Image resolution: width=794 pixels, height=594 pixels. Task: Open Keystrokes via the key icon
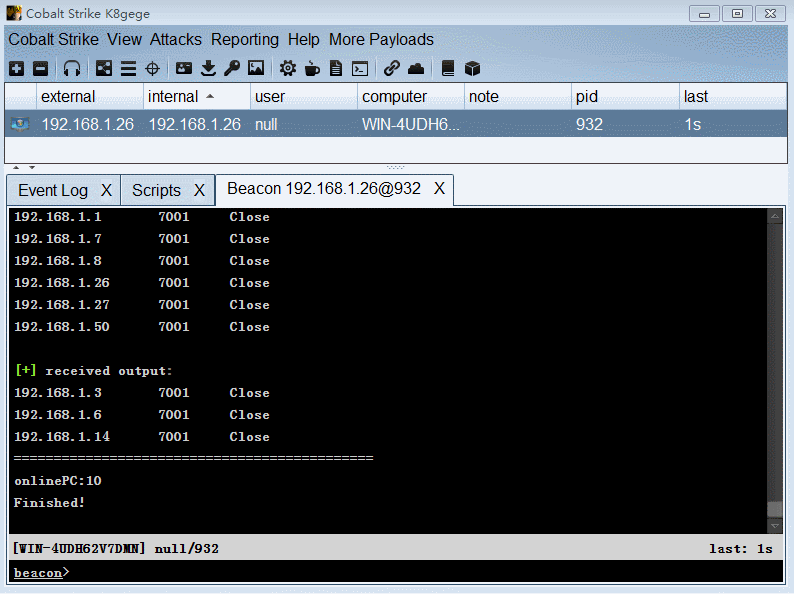232,68
